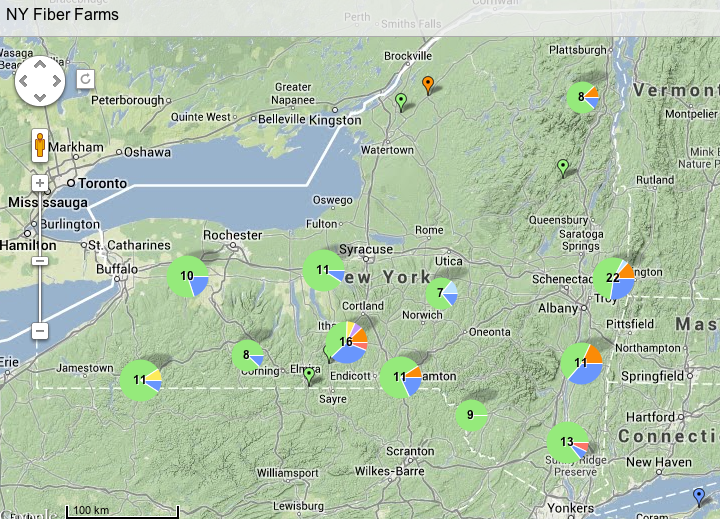Zoom in using the plus button
720x519 pixels.
tap(40, 184)
